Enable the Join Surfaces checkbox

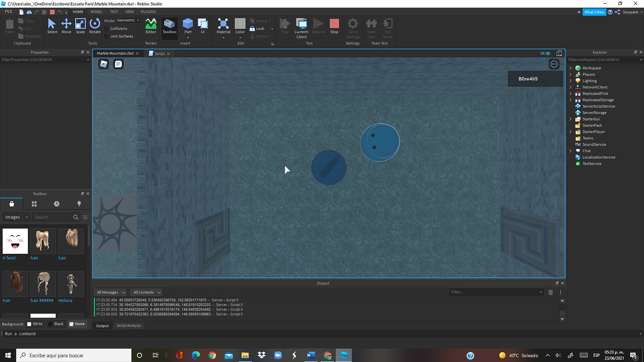(106, 36)
